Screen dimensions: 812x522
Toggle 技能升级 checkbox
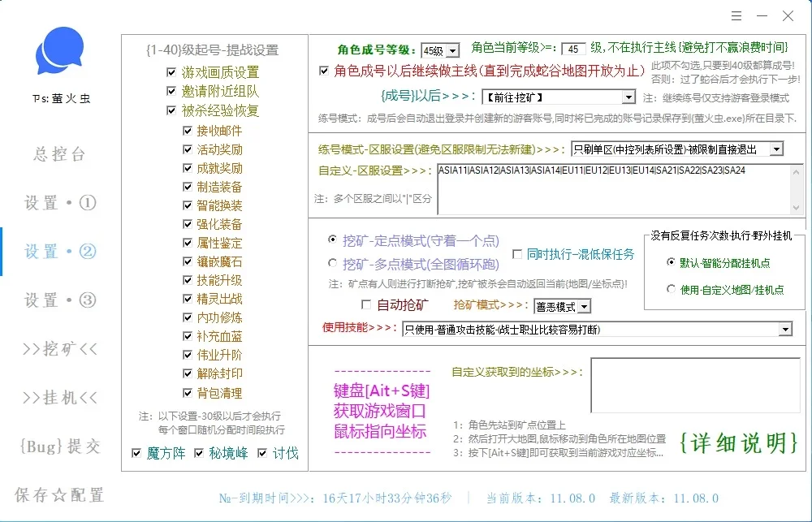[188, 279]
